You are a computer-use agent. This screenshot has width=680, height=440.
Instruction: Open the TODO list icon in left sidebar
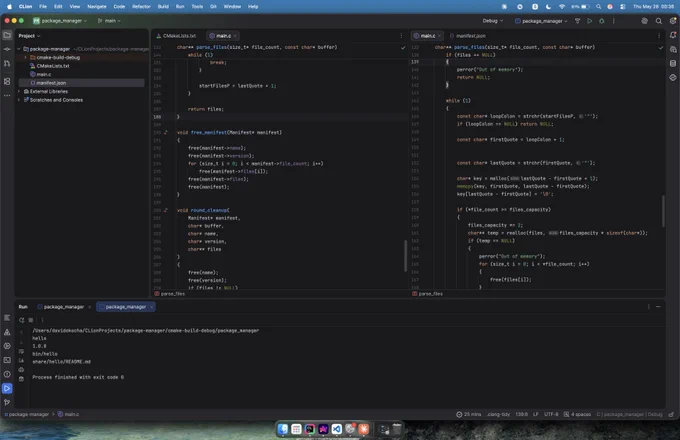pyautogui.click(x=7, y=318)
